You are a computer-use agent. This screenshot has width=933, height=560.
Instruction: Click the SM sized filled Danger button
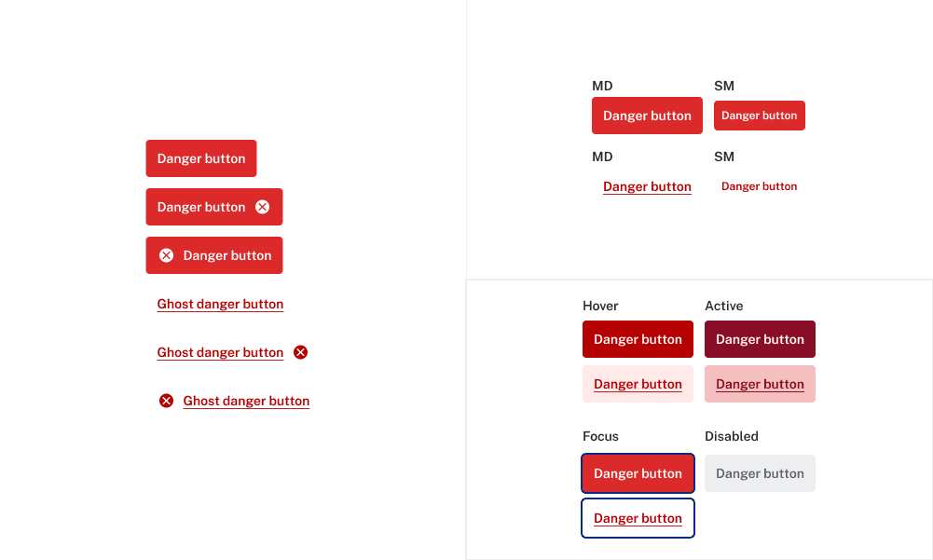[x=759, y=116]
